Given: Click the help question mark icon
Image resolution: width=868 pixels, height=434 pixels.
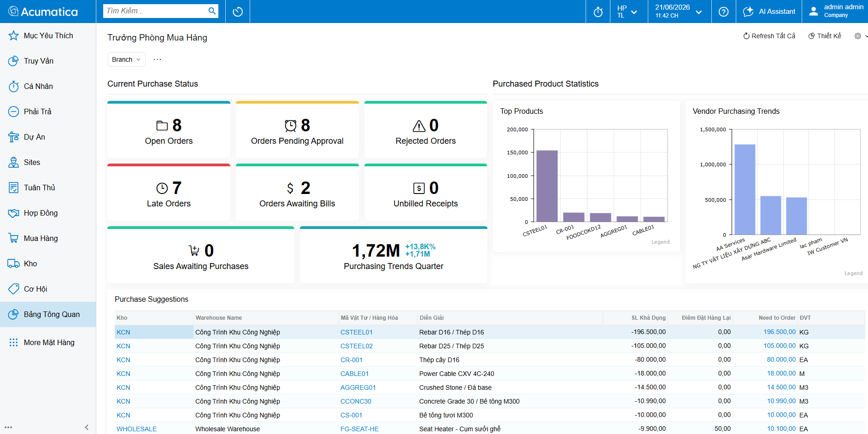Looking at the screenshot, I should point(724,12).
